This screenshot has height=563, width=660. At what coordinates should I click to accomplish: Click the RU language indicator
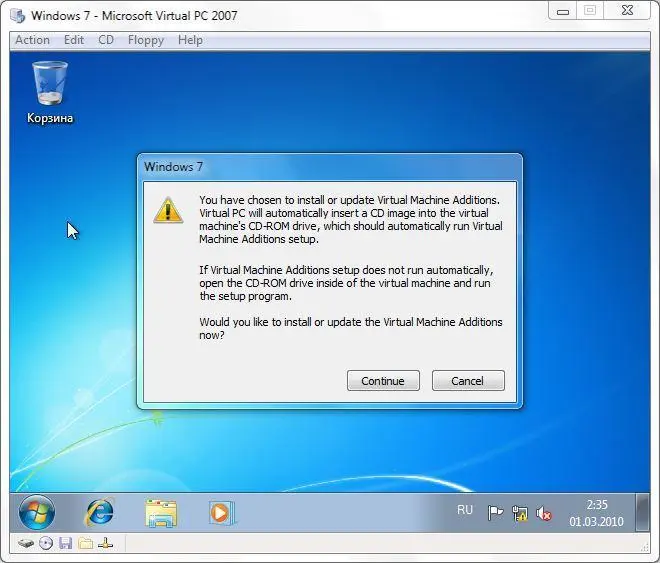[x=465, y=511]
